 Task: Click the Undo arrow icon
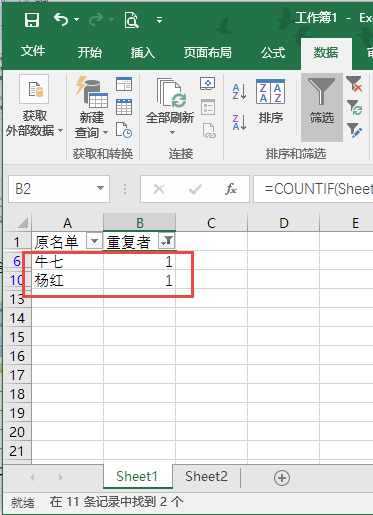(x=61, y=19)
